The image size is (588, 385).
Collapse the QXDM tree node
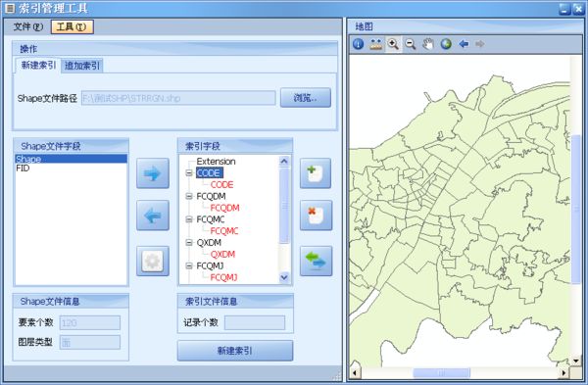click(189, 243)
